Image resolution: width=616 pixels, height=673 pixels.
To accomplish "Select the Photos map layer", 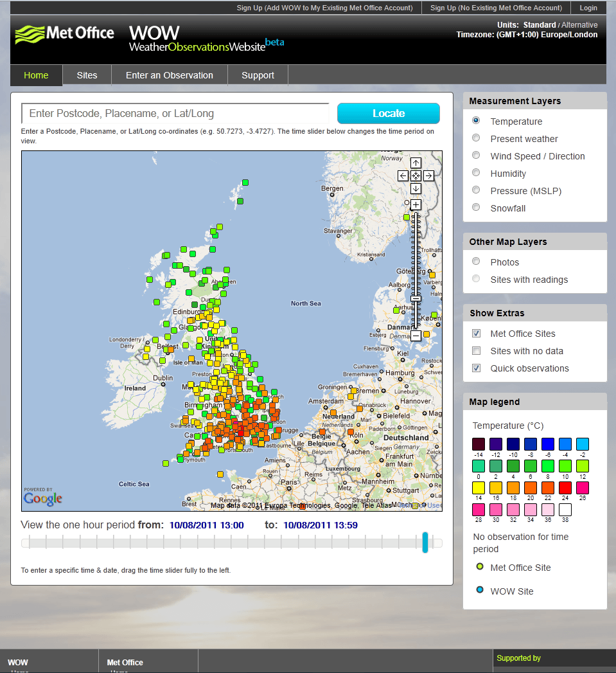I will click(x=476, y=261).
